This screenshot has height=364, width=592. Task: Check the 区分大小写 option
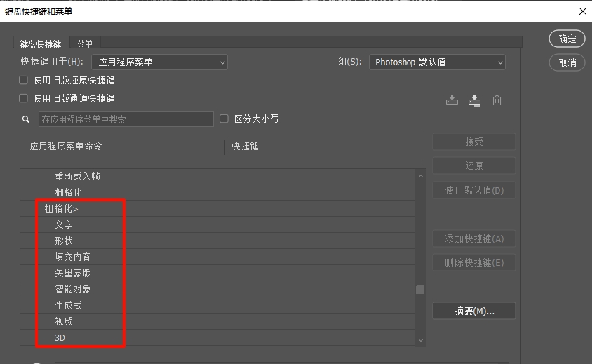[x=224, y=119]
